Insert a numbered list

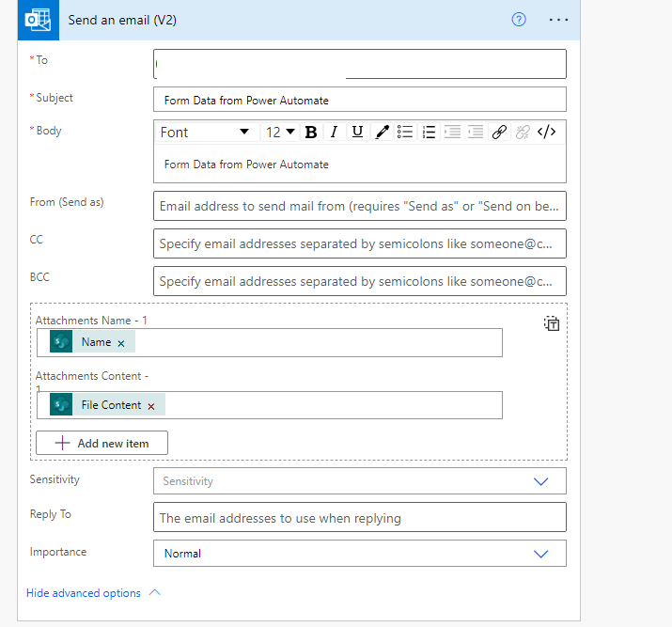coord(429,133)
